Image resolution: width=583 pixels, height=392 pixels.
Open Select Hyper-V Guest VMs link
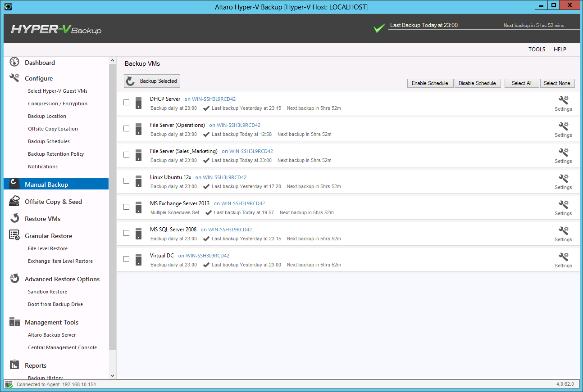pyautogui.click(x=58, y=91)
